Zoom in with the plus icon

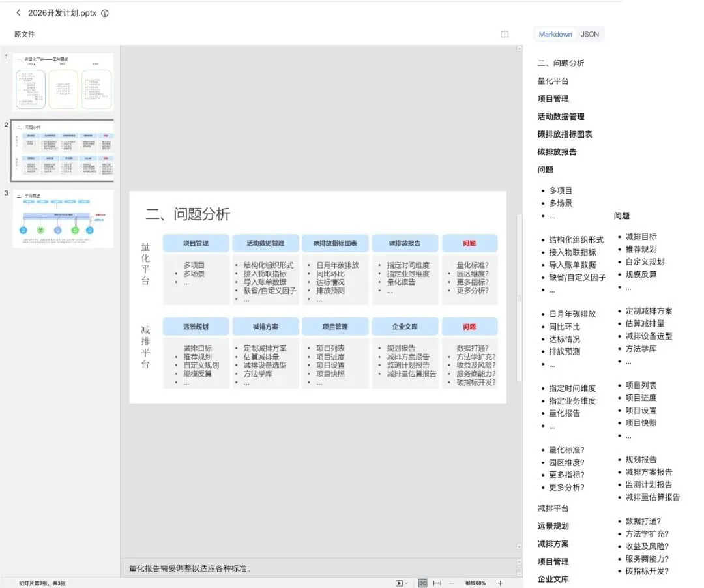tap(500, 583)
